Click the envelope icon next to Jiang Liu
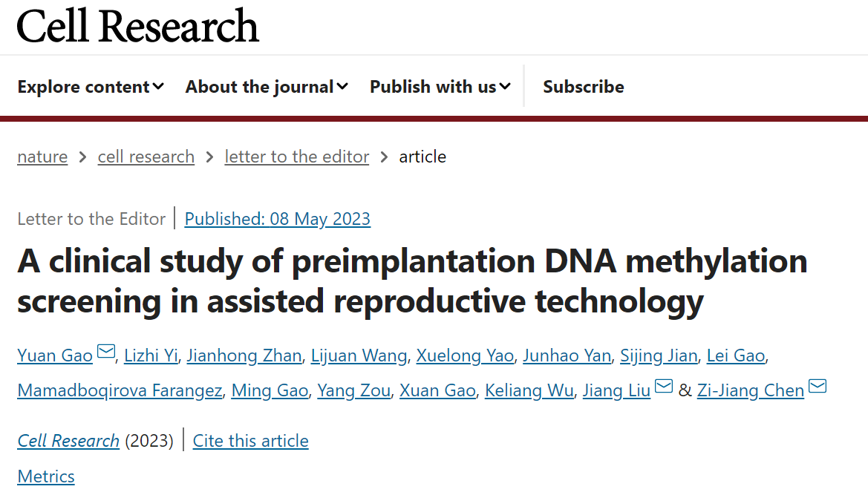The width and height of the screenshot is (868, 495). pos(664,386)
